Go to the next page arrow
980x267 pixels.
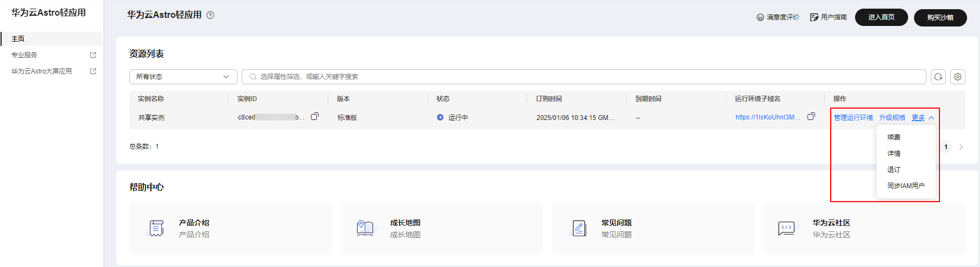961,147
